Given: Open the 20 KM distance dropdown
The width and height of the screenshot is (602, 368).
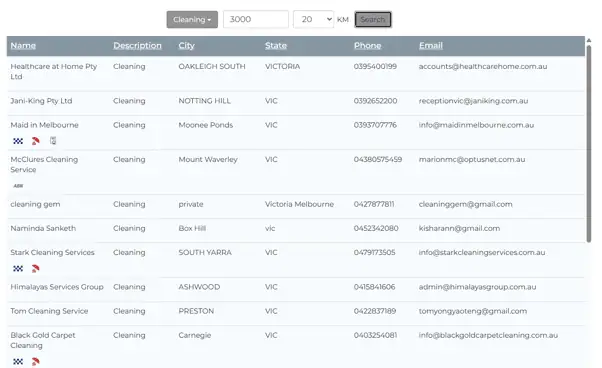Looking at the screenshot, I should click(313, 19).
